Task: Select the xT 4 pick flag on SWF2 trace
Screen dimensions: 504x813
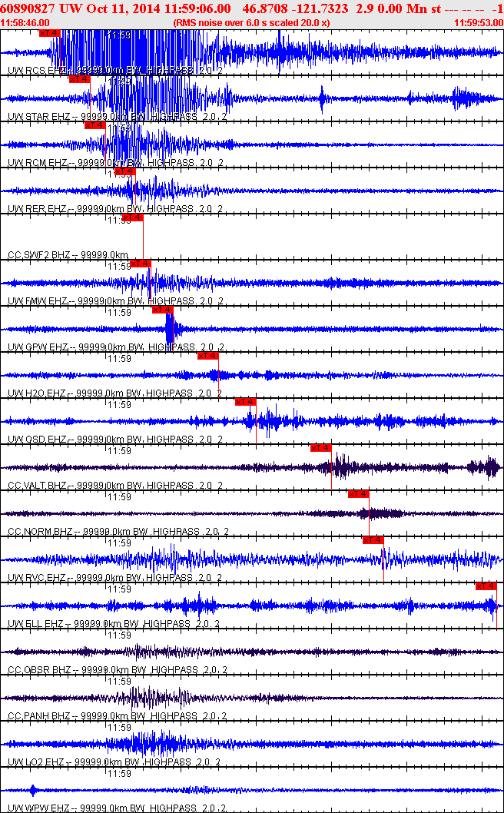Action: [x=132, y=217]
